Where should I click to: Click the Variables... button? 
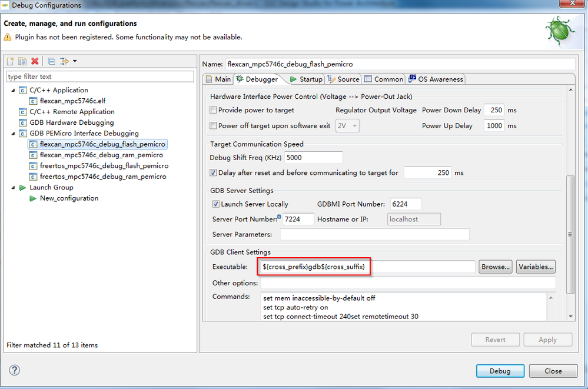click(x=536, y=267)
